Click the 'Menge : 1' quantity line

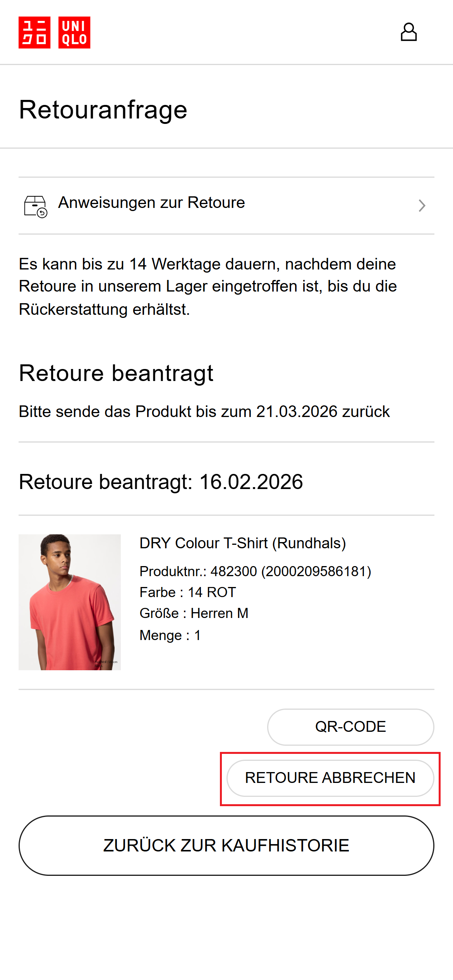[170, 635]
